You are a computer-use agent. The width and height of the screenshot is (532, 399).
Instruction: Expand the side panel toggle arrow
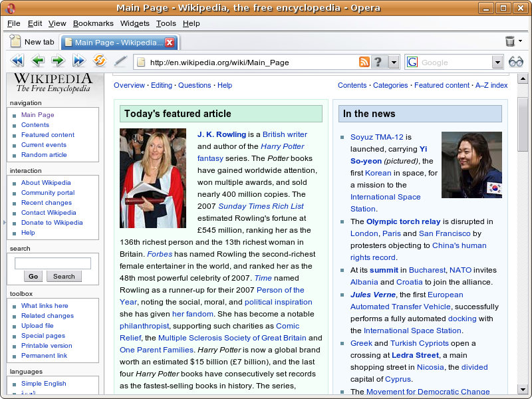(4, 223)
